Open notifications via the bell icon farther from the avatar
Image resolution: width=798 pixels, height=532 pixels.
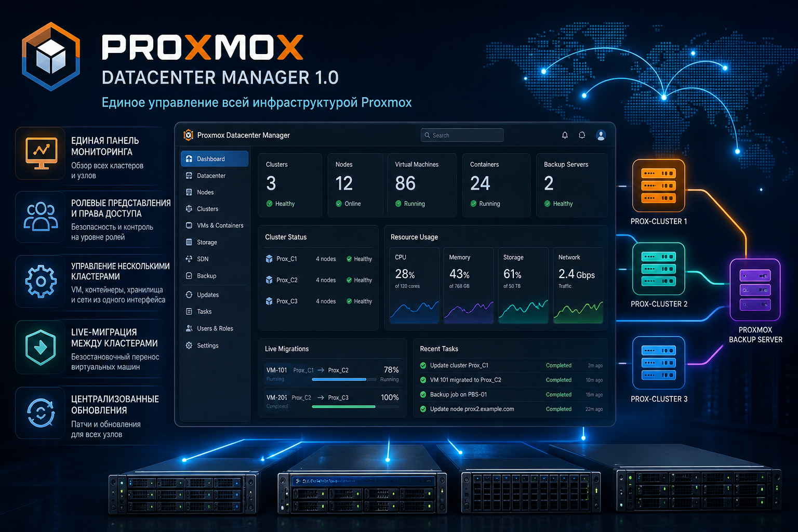pos(565,135)
